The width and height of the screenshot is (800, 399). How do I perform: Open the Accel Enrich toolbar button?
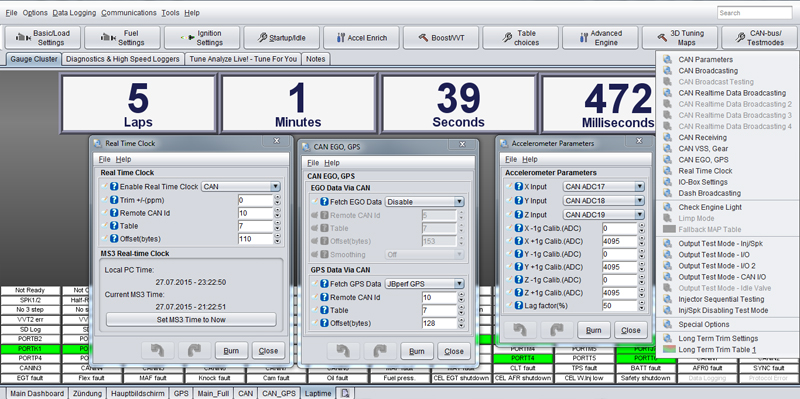click(x=361, y=38)
